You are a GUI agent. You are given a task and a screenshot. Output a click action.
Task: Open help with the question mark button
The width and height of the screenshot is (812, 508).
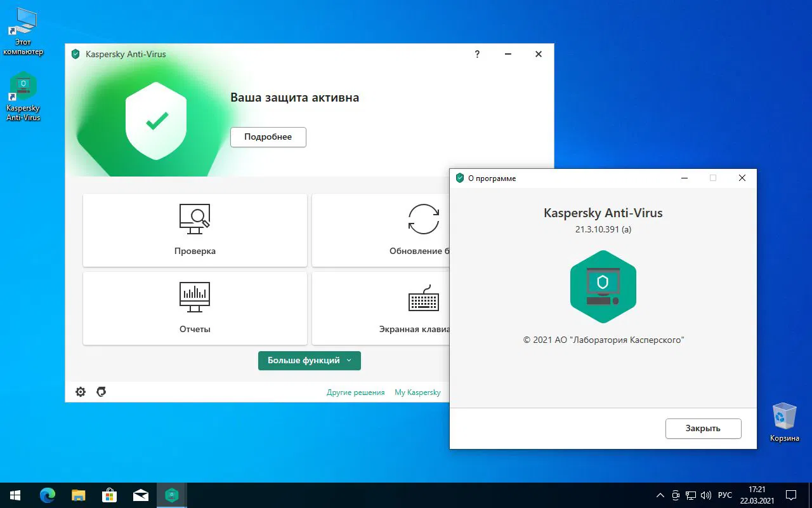[477, 54]
